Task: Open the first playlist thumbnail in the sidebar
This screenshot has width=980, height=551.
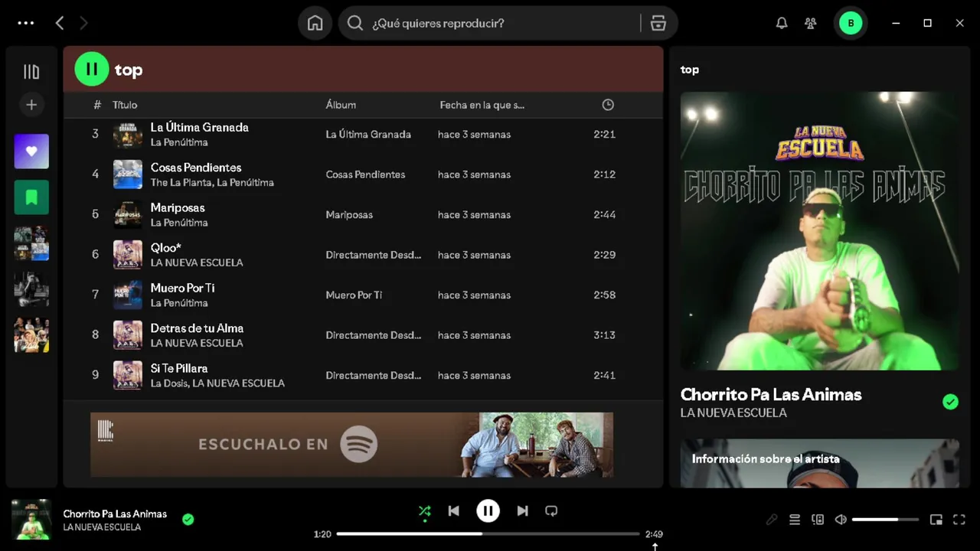Action: (31, 243)
